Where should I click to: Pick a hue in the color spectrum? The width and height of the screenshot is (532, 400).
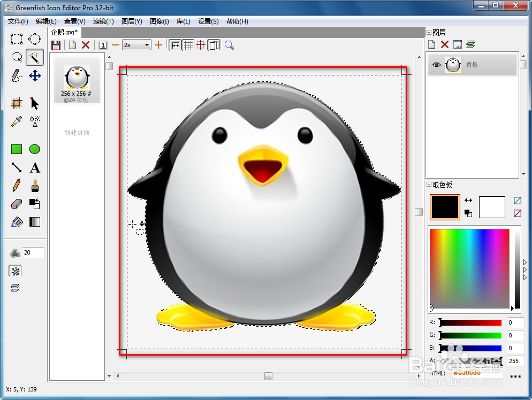469,269
